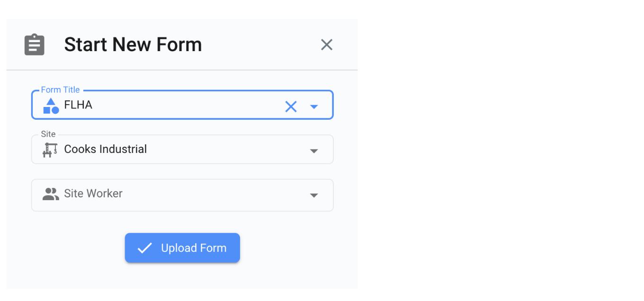Click the Site field floating label

coord(48,134)
